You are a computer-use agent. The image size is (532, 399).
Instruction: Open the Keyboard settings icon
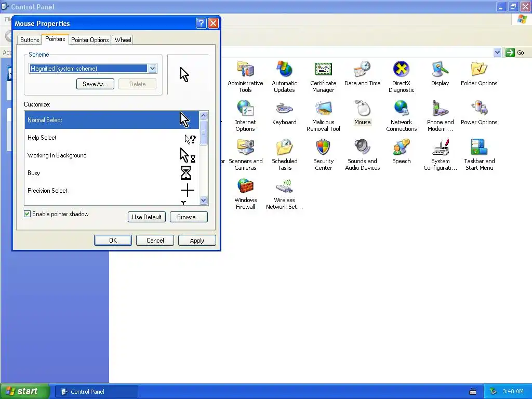tap(284, 112)
